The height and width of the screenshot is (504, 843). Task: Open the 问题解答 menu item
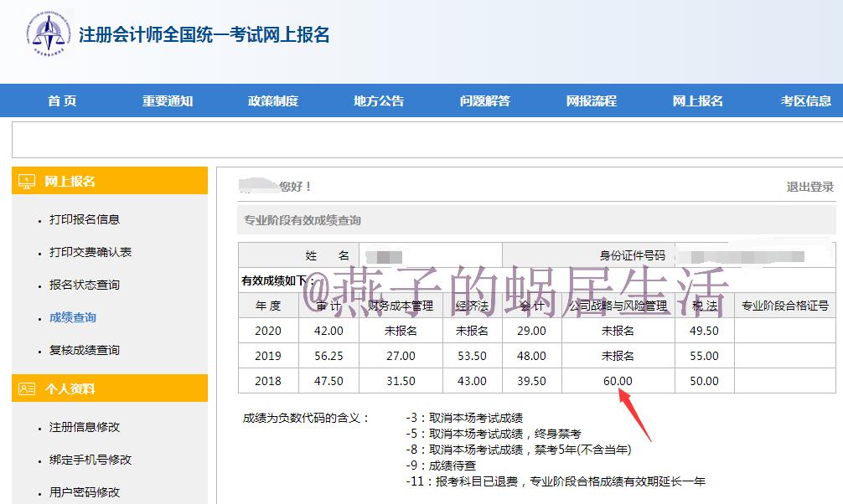(487, 100)
